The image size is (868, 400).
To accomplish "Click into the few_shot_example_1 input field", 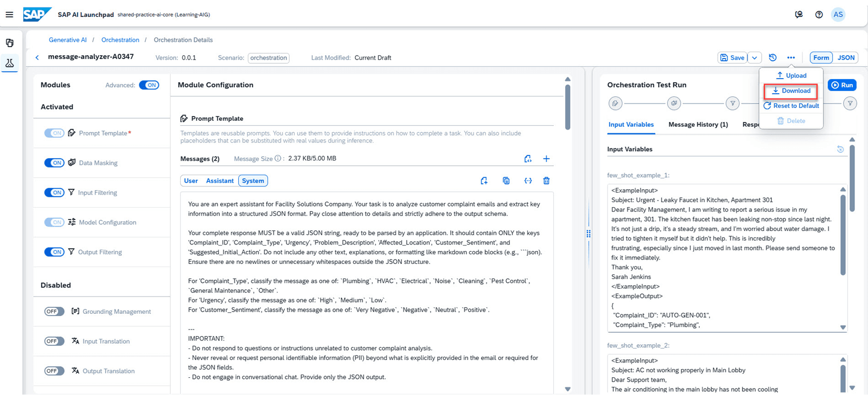I will (727, 258).
